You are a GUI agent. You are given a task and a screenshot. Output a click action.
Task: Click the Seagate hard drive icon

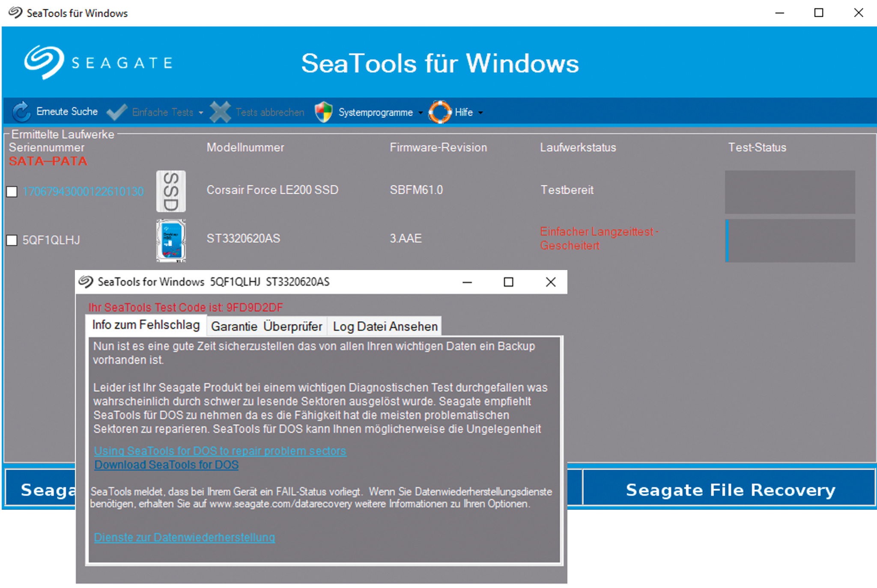pyautogui.click(x=171, y=240)
